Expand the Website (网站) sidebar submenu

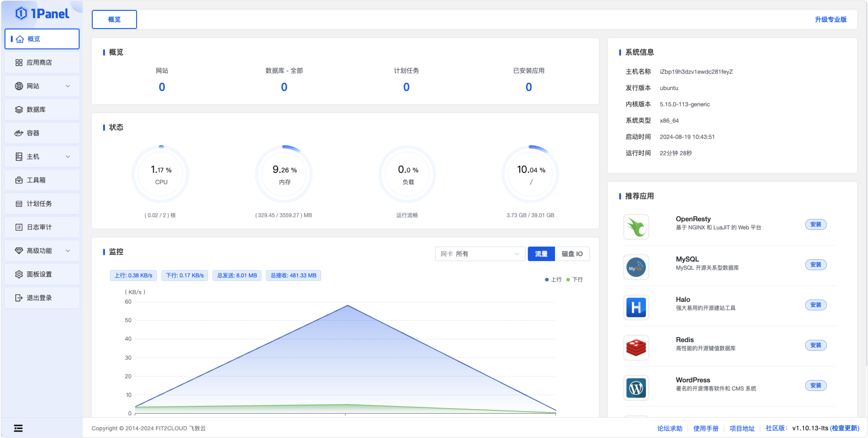coord(68,86)
